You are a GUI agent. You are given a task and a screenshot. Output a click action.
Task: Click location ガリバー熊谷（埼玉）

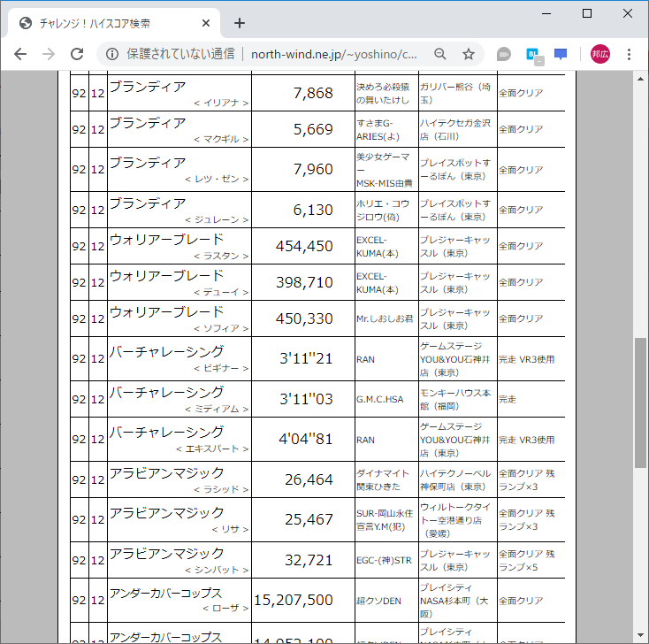pyautogui.click(x=455, y=93)
